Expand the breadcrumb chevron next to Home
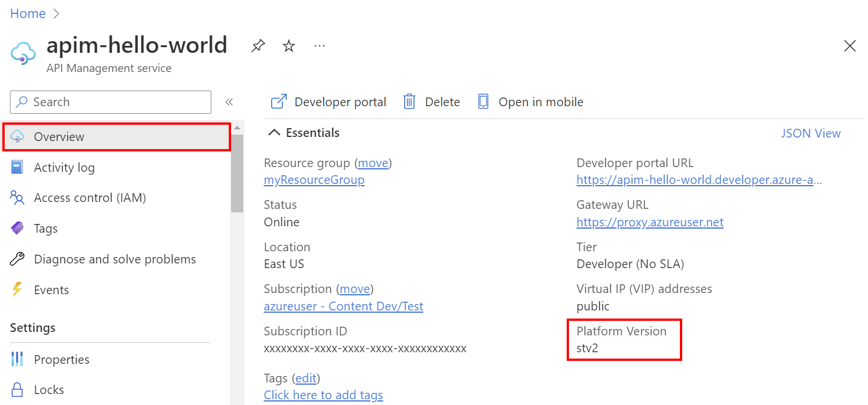868x405 pixels. pos(55,13)
